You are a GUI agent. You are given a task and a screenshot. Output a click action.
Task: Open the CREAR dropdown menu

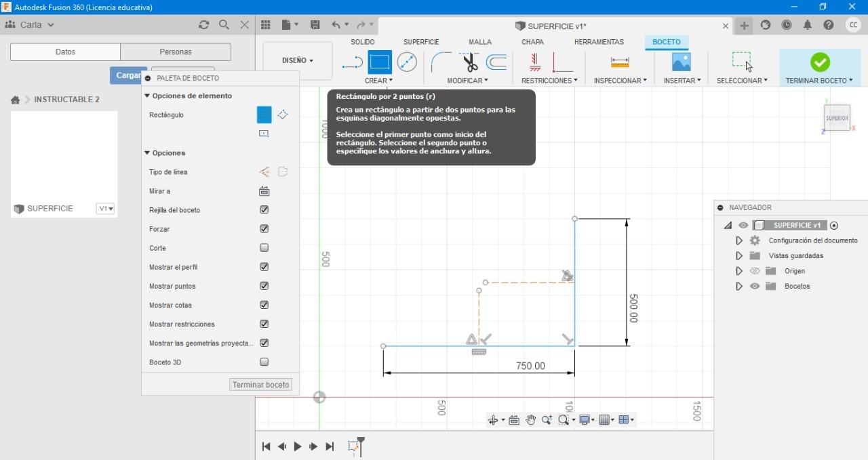pos(378,81)
